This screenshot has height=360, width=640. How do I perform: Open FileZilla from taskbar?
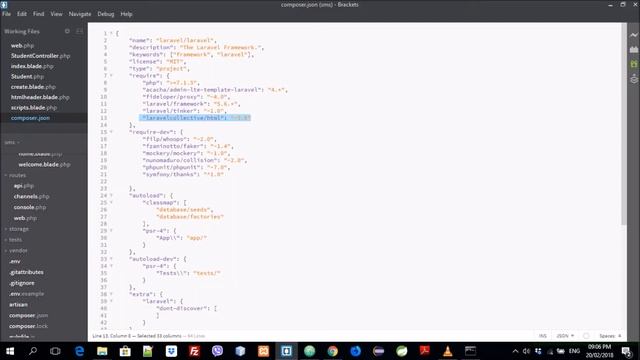pos(194,351)
